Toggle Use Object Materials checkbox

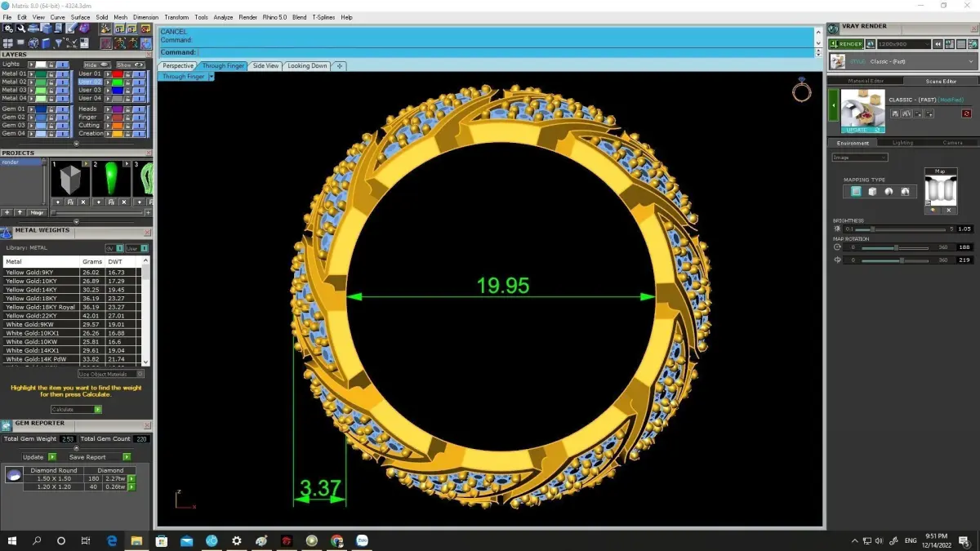pyautogui.click(x=140, y=374)
